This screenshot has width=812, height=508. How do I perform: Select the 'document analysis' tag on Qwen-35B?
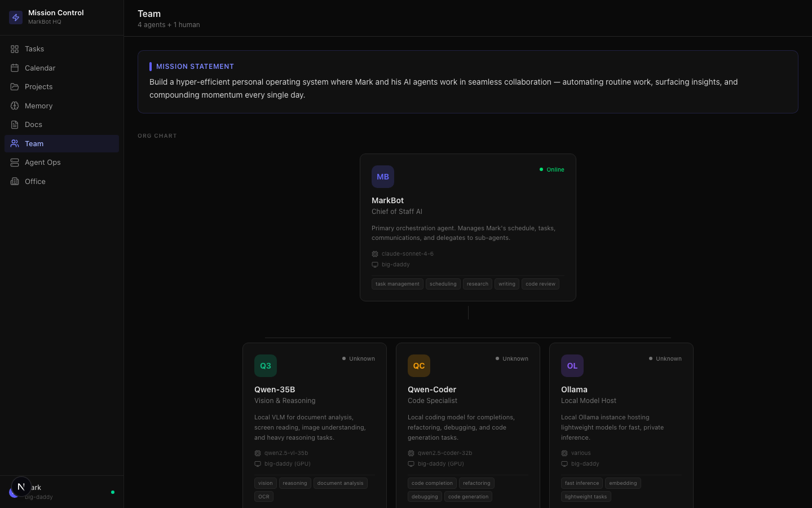click(x=340, y=483)
